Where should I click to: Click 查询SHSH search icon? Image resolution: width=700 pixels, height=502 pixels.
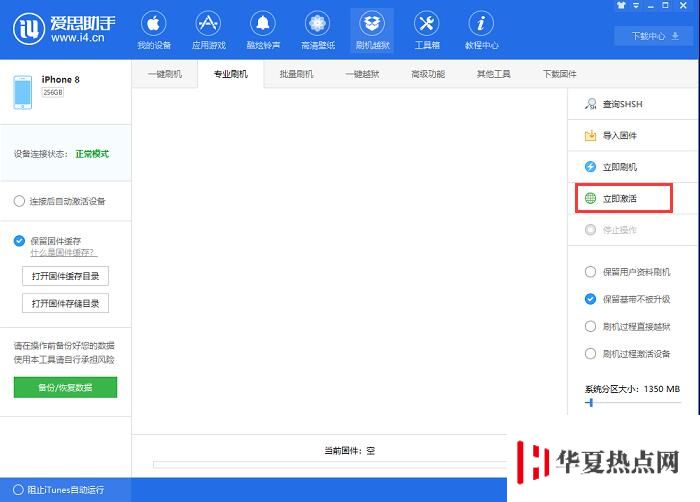[590, 104]
